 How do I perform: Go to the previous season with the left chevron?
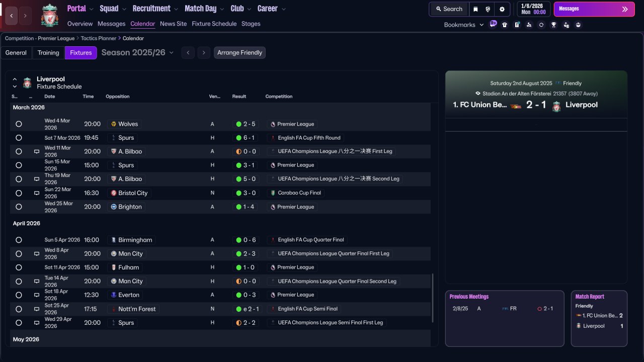click(x=188, y=53)
